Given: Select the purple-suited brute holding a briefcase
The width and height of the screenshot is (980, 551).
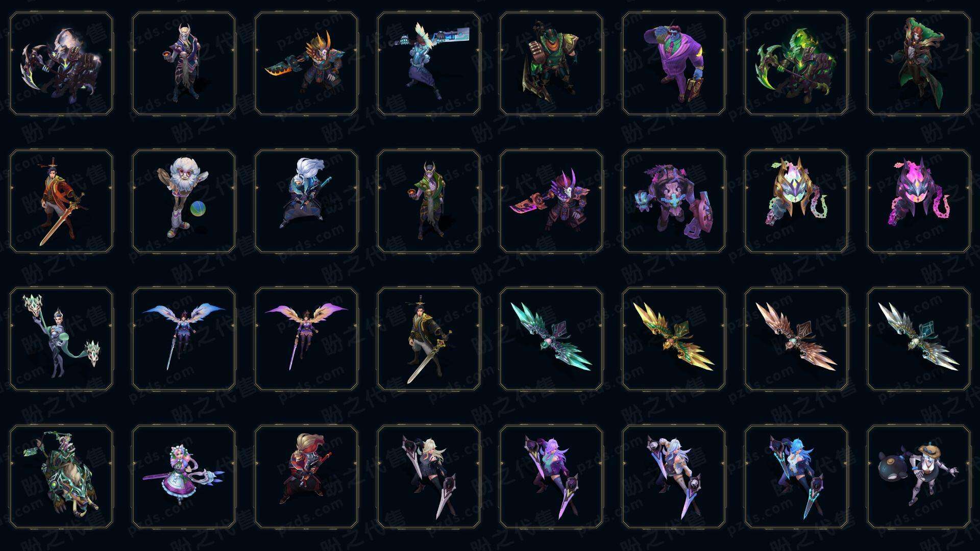Looking at the screenshot, I should point(674,64).
